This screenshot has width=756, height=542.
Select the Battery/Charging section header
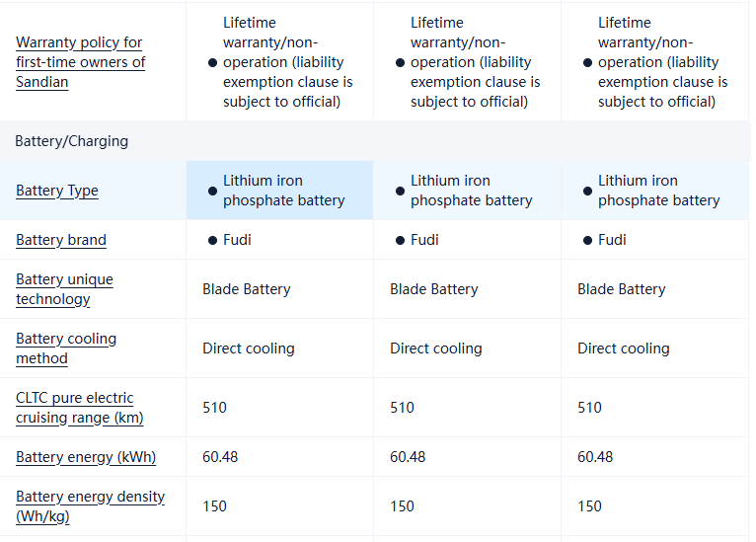71,141
